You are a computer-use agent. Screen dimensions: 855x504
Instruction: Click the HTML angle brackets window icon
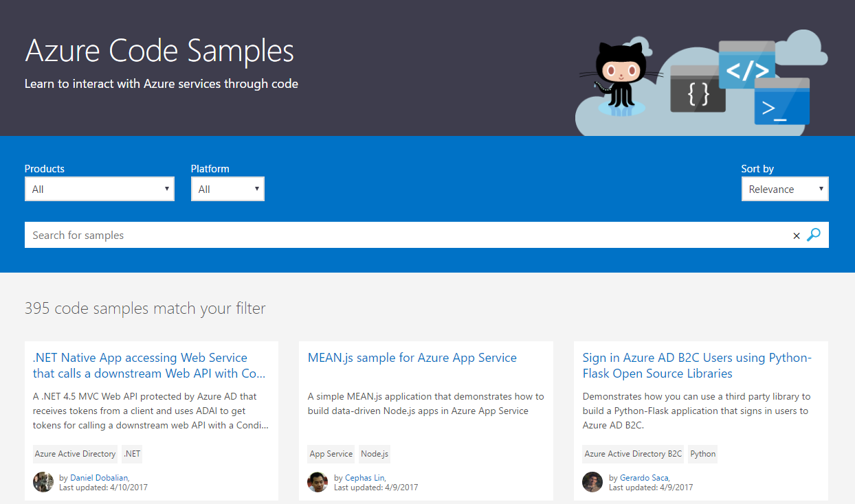pyautogui.click(x=747, y=65)
